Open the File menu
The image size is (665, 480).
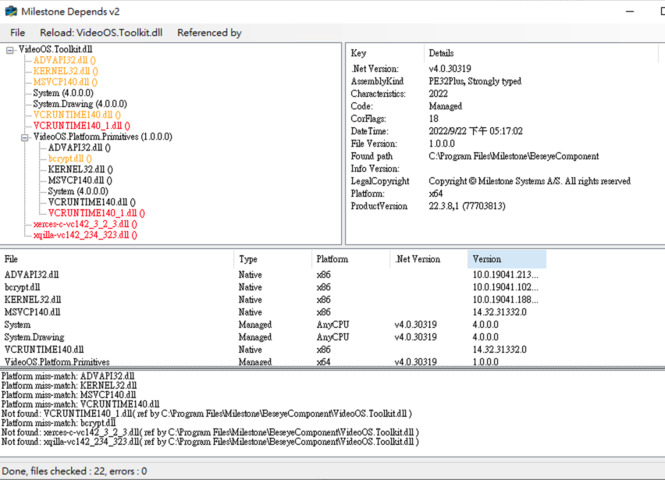click(x=18, y=33)
